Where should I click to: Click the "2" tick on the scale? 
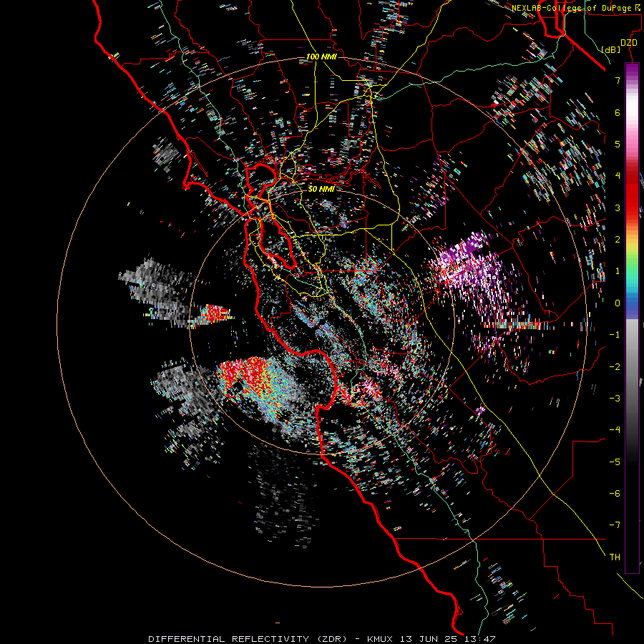[x=618, y=240]
